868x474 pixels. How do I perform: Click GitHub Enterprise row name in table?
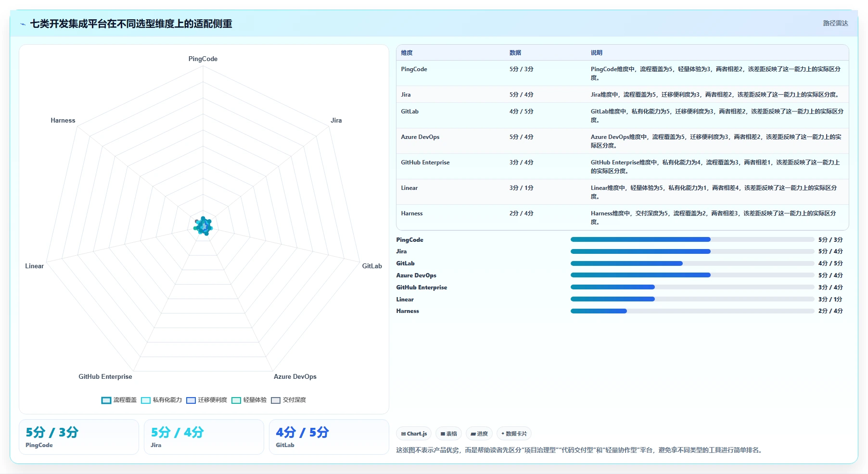(x=425, y=162)
